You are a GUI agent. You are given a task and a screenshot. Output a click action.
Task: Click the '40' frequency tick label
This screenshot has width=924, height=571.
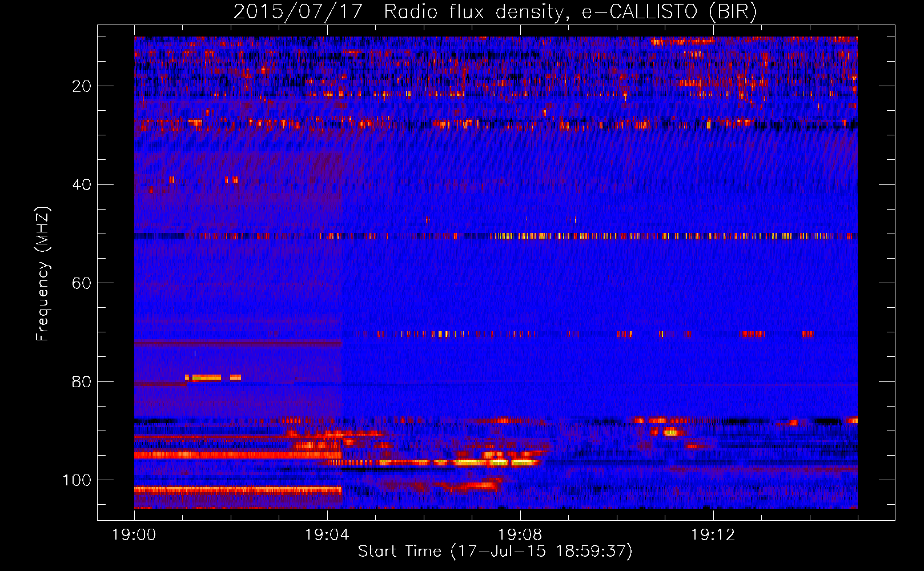[x=82, y=185]
